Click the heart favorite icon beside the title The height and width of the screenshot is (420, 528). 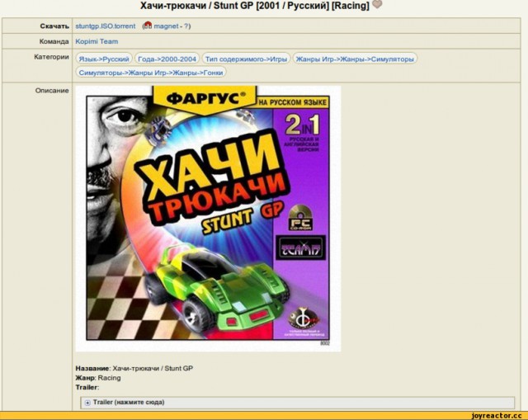[378, 4]
